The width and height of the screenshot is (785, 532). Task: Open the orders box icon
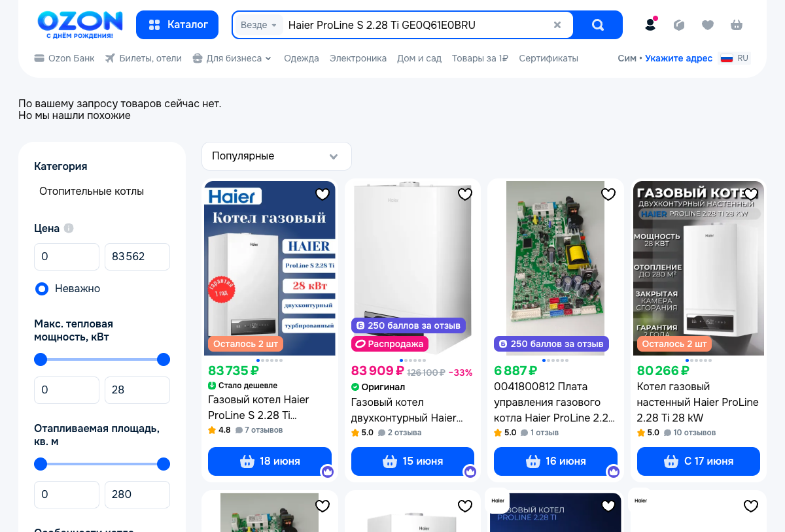pos(679,25)
